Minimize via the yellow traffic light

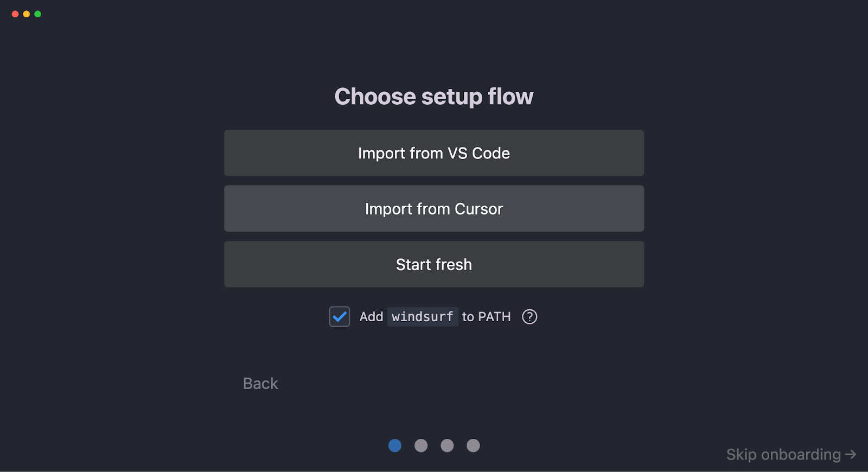[x=26, y=14]
